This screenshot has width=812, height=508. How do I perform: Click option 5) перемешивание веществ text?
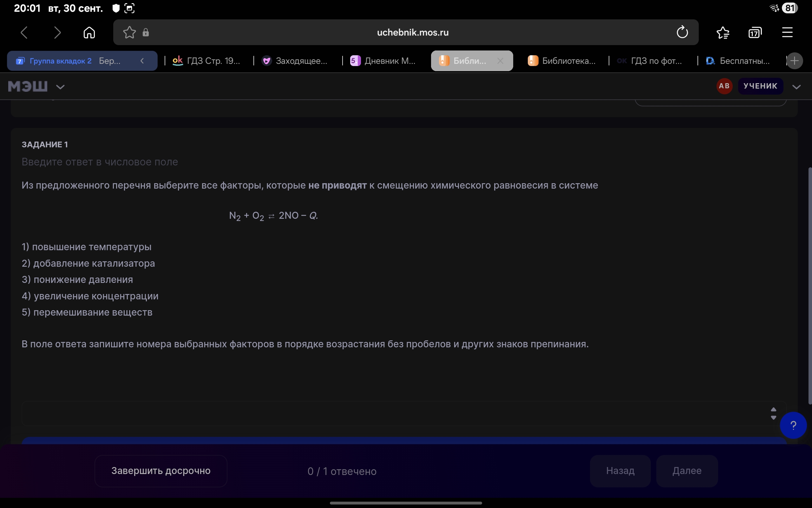pos(87,312)
